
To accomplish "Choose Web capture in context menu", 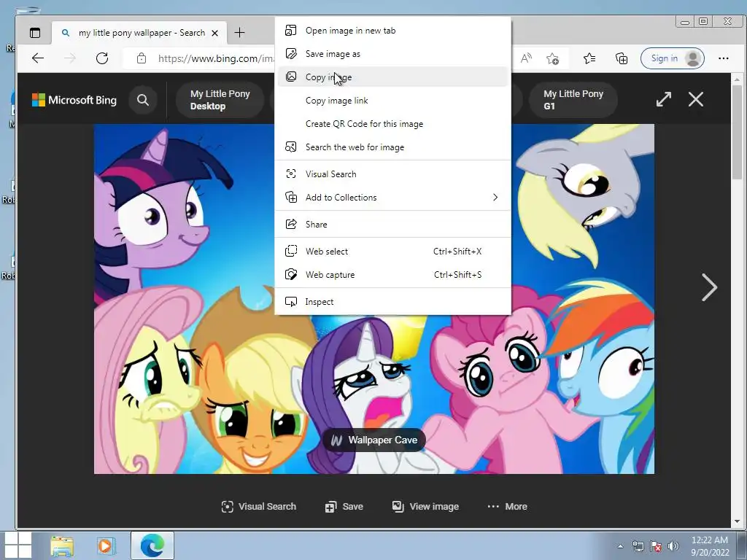I will 393,275.
